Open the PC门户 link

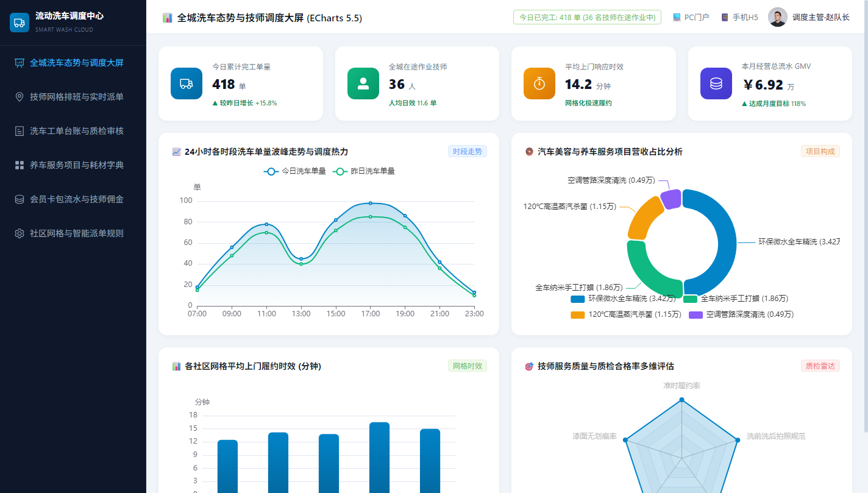(691, 18)
